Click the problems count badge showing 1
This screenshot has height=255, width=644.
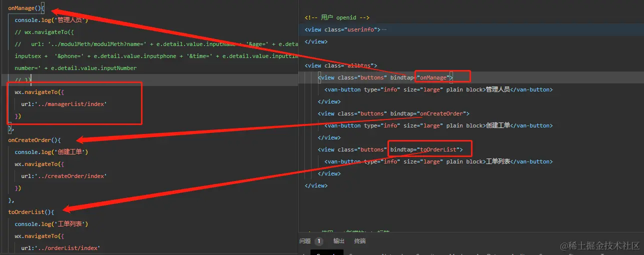coord(318,241)
